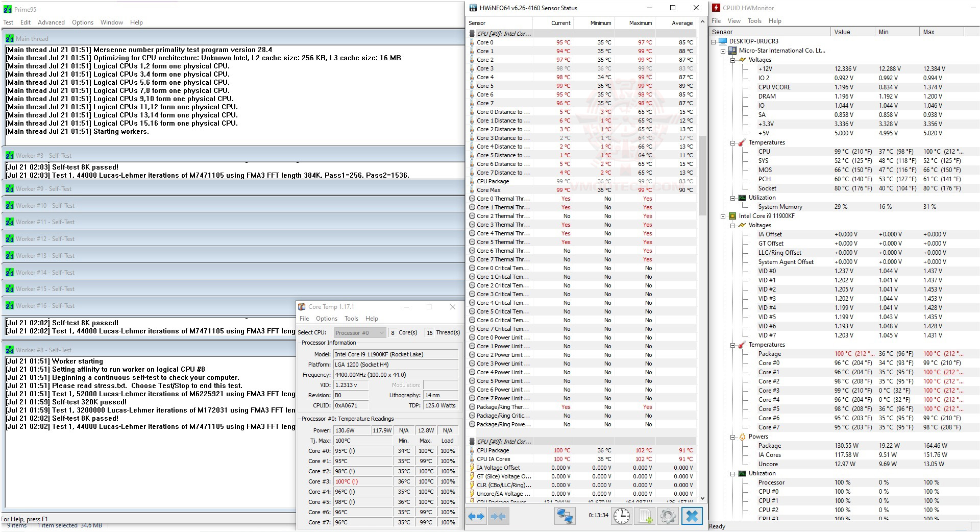
Task: Click the Main thread window icon in Prime95
Action: [x=9, y=38]
